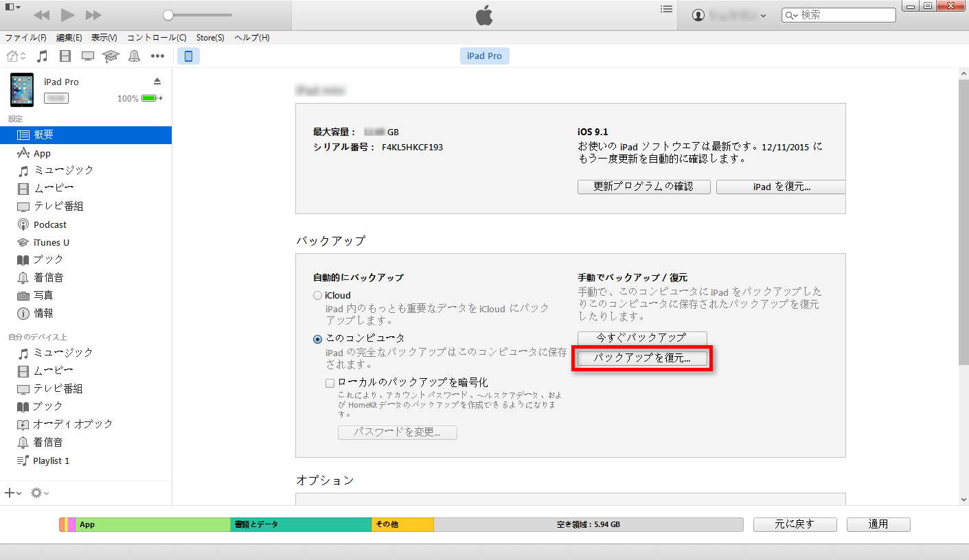
Task: Switch to Music library note icon
Action: (x=43, y=56)
